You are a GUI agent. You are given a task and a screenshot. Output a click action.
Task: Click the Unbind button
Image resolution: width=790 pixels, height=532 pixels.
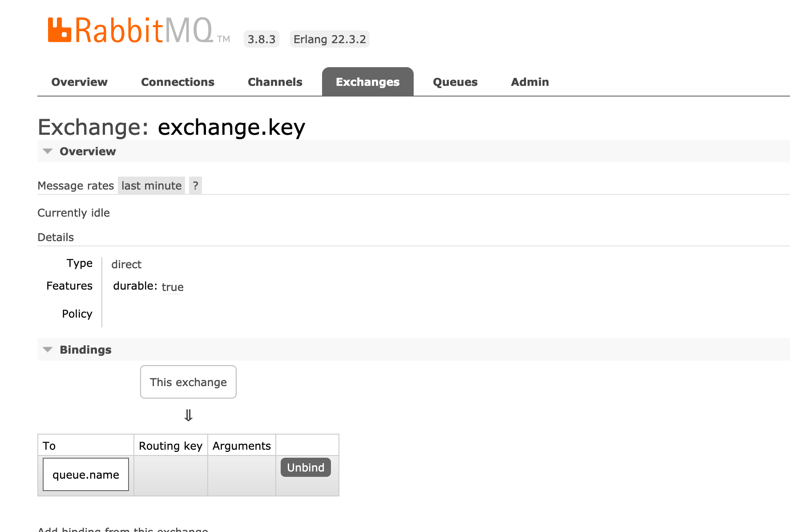305,467
